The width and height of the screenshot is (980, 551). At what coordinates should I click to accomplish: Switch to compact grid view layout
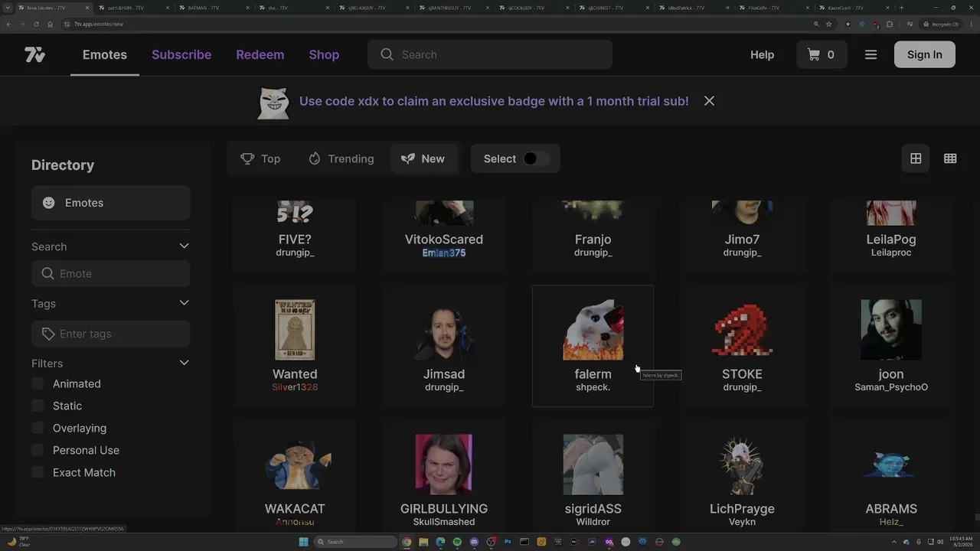[950, 158]
